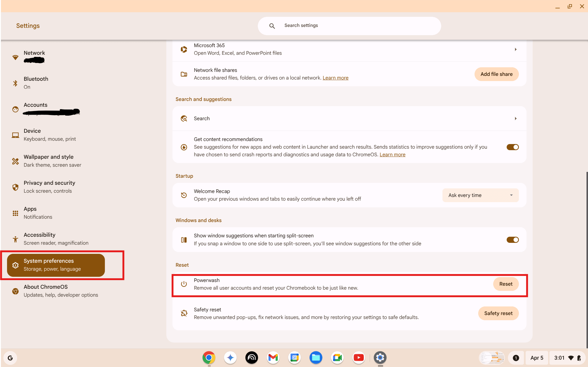Open About ChromeOS

click(x=46, y=290)
